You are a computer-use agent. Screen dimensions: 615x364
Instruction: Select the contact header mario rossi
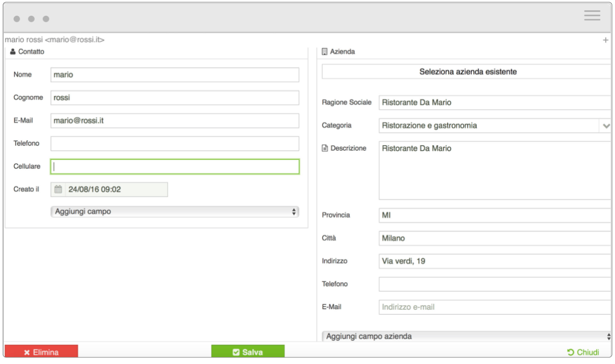tap(54, 39)
